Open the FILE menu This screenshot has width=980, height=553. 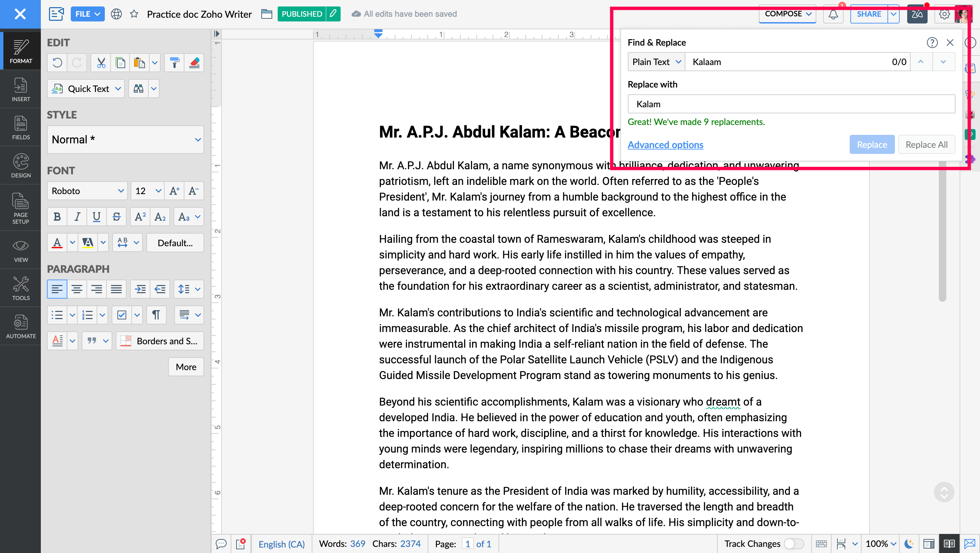pyautogui.click(x=87, y=14)
